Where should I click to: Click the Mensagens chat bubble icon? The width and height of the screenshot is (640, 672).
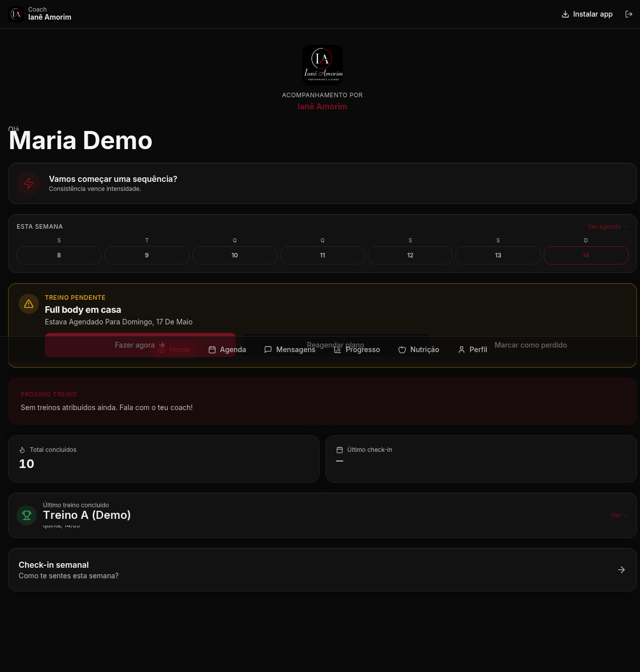[x=268, y=350]
